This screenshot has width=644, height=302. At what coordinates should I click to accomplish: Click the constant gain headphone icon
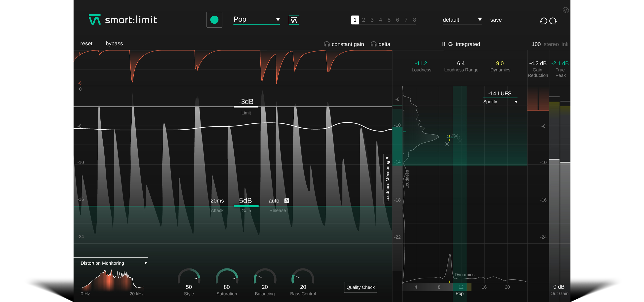[x=326, y=44]
